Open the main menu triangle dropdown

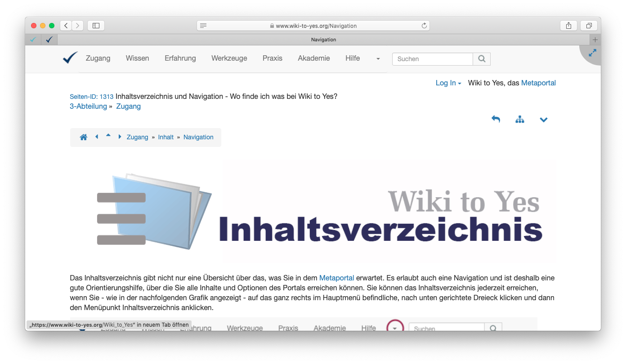pyautogui.click(x=378, y=59)
